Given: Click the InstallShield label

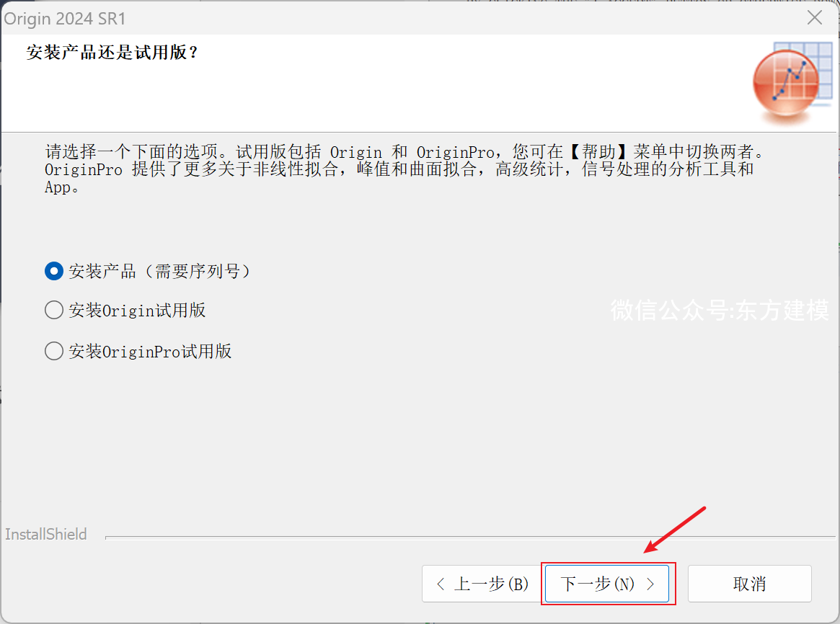Looking at the screenshot, I should pyautogui.click(x=46, y=534).
